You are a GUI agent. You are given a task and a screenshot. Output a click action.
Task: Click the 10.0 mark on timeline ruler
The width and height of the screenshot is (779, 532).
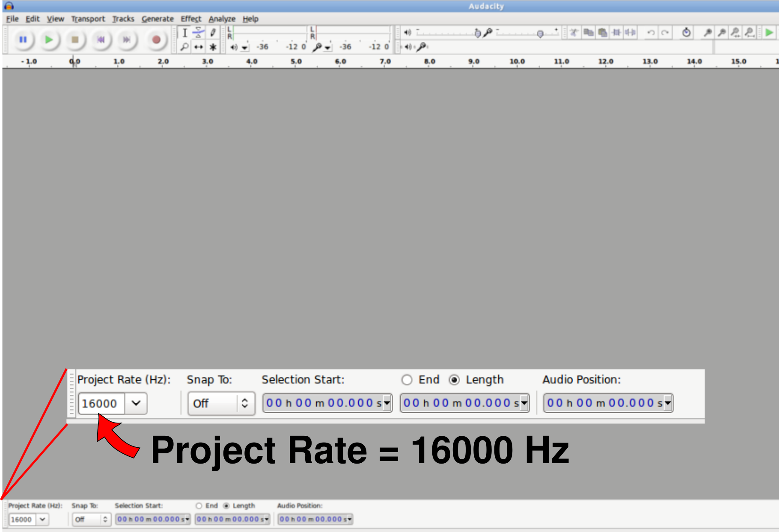517,61
